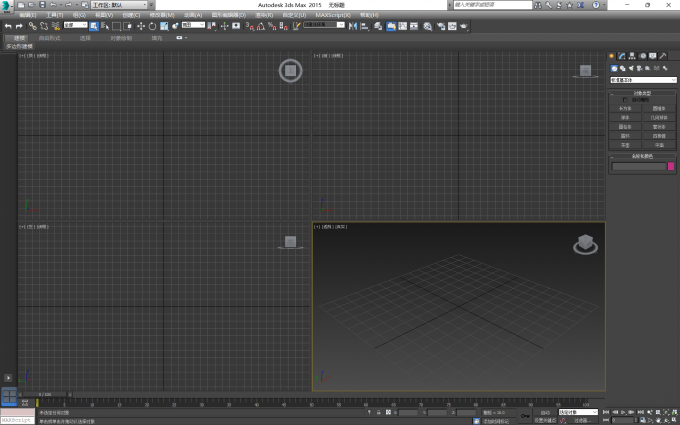Image resolution: width=680 pixels, height=425 pixels.
Task: Toggle the 3D Snaps button
Action: tap(249, 26)
